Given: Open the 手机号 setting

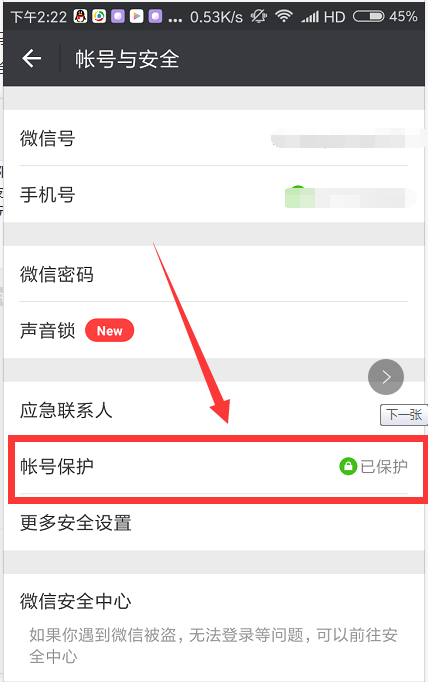Looking at the screenshot, I should pos(214,194).
